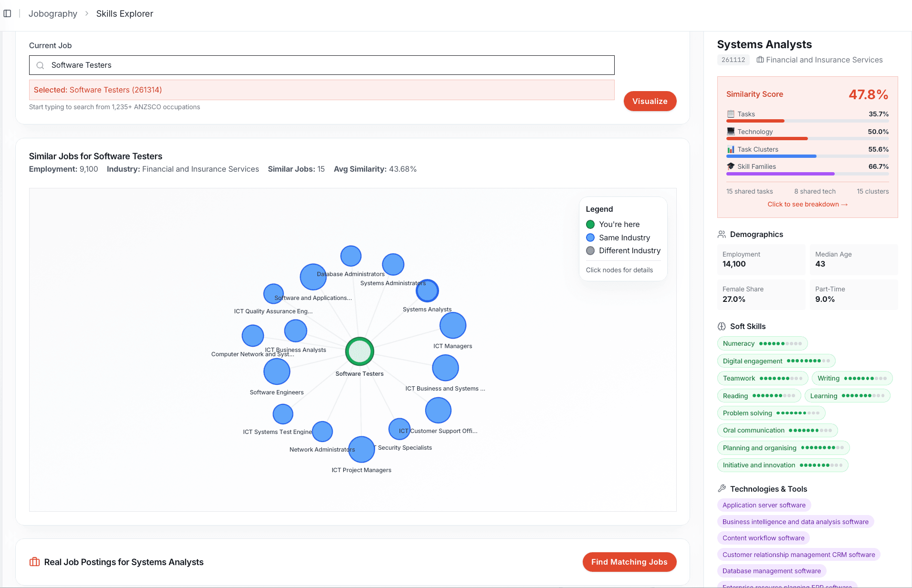This screenshot has height=588, width=912.
Task: Click the Tasks clipboard icon
Action: pos(731,114)
